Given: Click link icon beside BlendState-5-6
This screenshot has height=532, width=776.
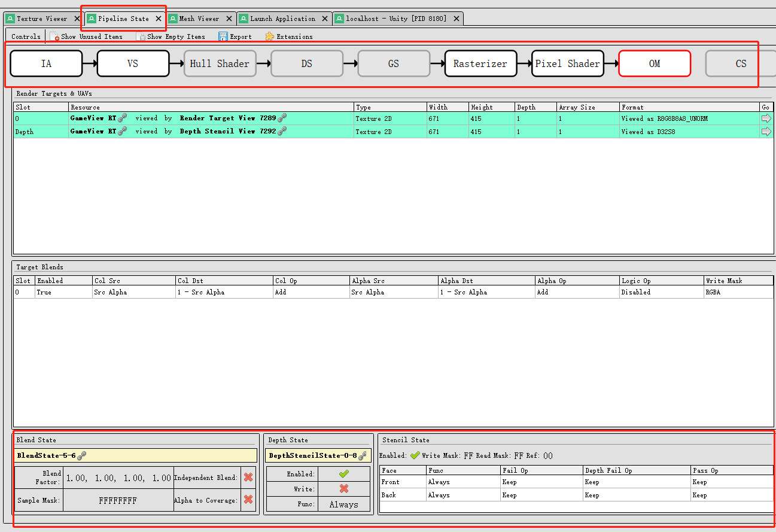Looking at the screenshot, I should pyautogui.click(x=82, y=455).
